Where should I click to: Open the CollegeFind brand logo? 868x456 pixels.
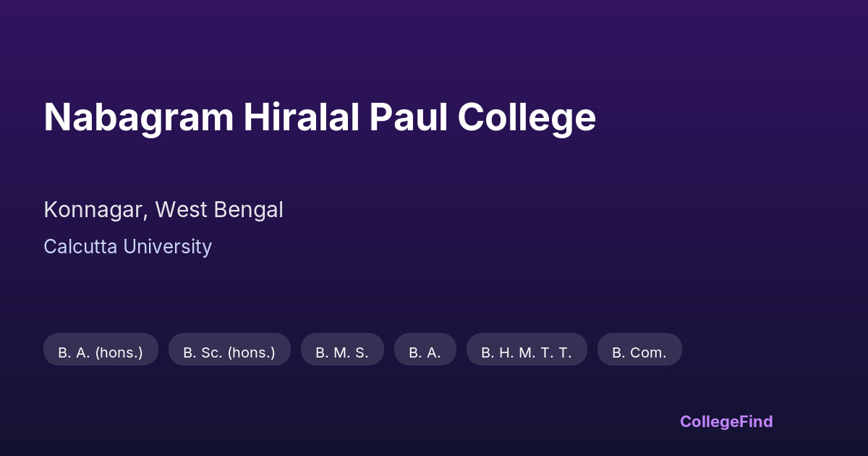point(726,421)
